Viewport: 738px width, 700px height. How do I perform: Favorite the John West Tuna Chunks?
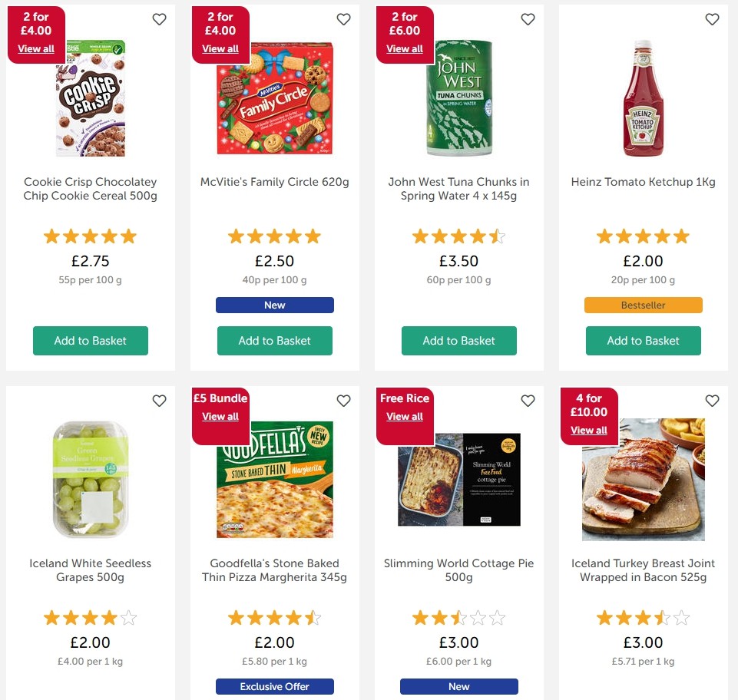(x=528, y=19)
